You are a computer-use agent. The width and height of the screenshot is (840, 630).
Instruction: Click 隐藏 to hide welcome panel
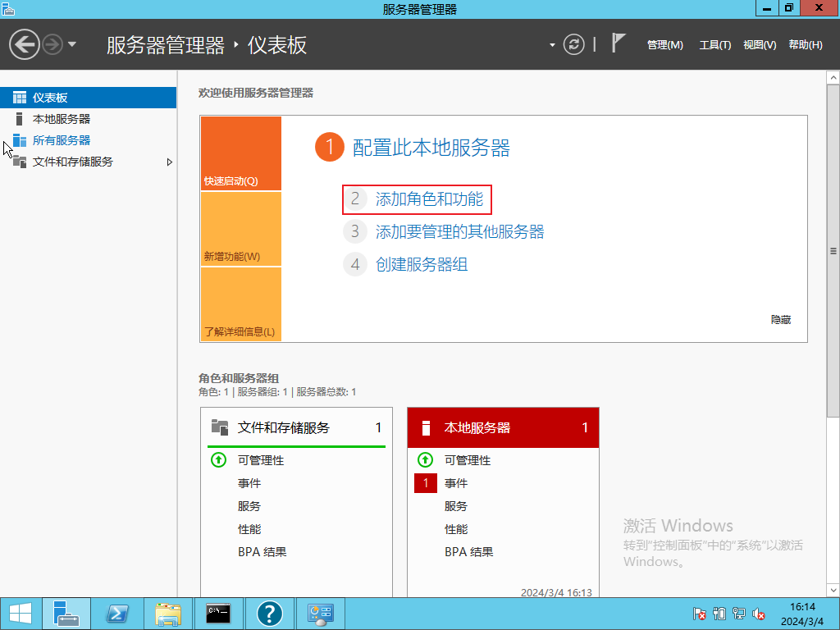coord(781,320)
